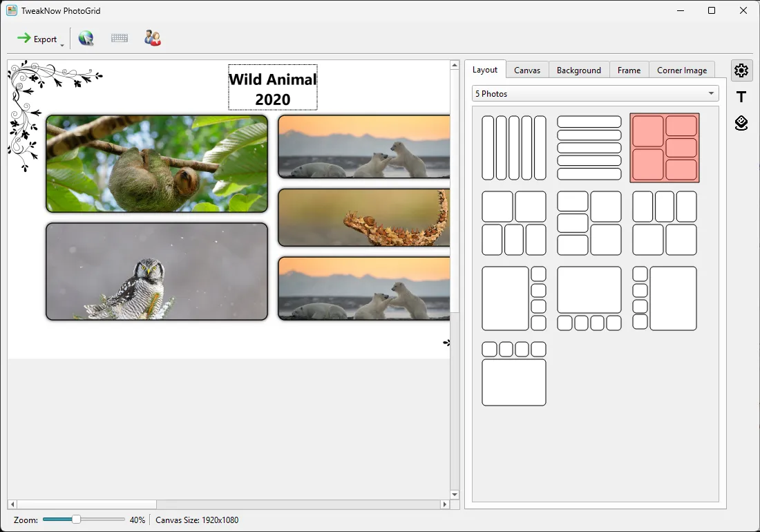This screenshot has width=760, height=532.
Task: Select the Text tool T icon
Action: click(741, 97)
